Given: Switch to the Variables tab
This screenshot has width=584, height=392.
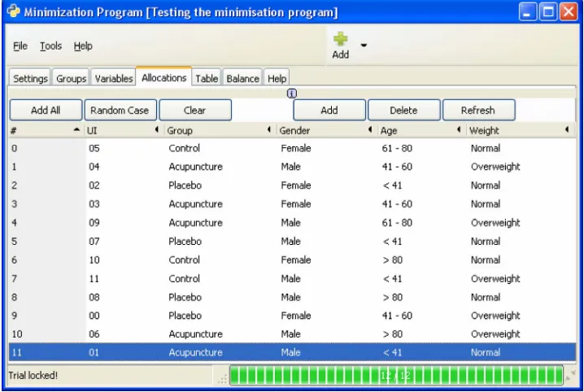Looking at the screenshot, I should pyautogui.click(x=114, y=78).
